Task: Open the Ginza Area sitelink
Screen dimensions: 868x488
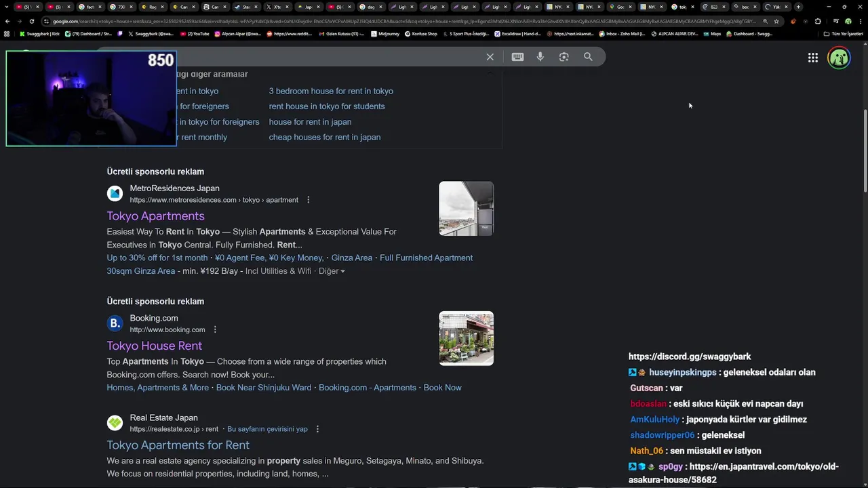Action: [352, 258]
